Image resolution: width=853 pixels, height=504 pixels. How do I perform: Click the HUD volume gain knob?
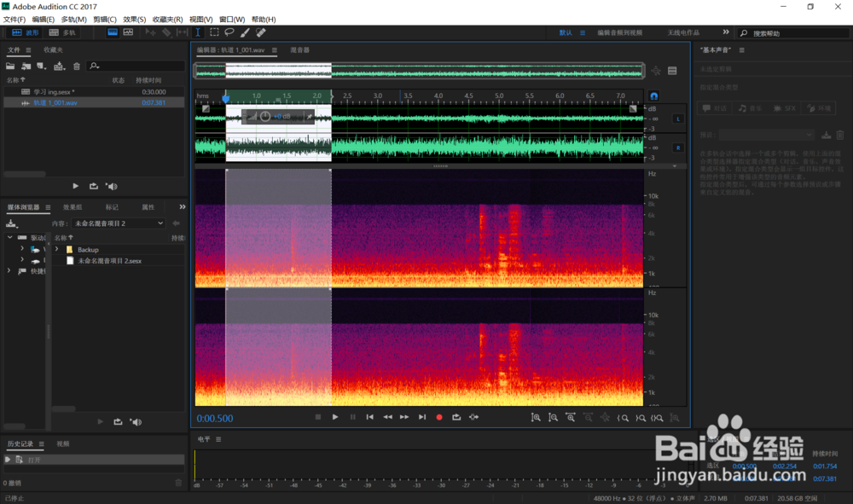[x=265, y=116]
